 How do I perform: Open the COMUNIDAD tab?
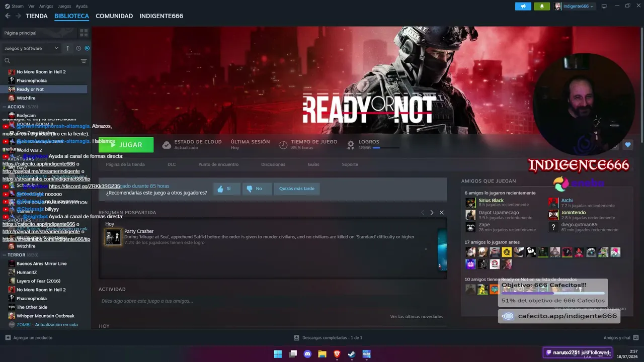[x=114, y=16]
